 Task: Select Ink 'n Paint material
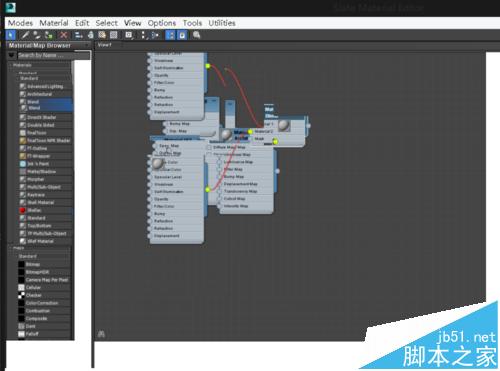click(45, 164)
